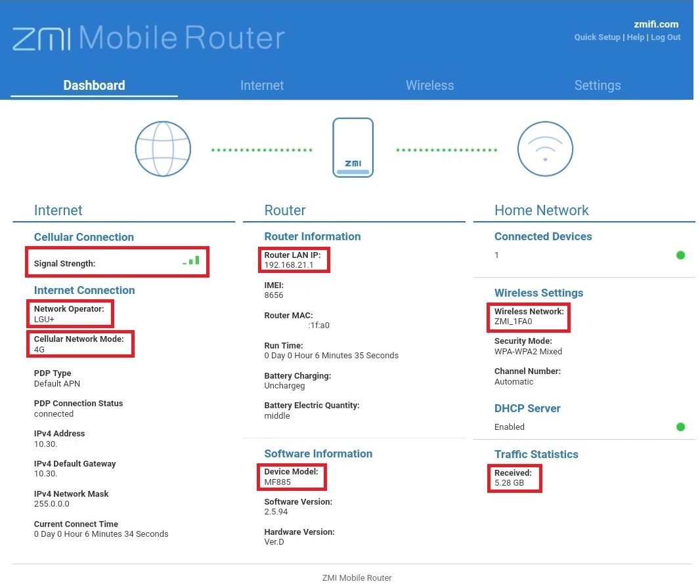Click the green Connected Devices status dot
Image resolution: width=700 pixels, height=588 pixels.
pyautogui.click(x=680, y=255)
